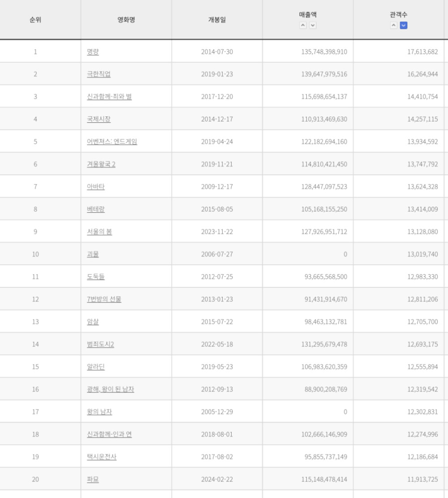Open the movie link 명량
Viewport: 448px width, 498px height.
93,52
